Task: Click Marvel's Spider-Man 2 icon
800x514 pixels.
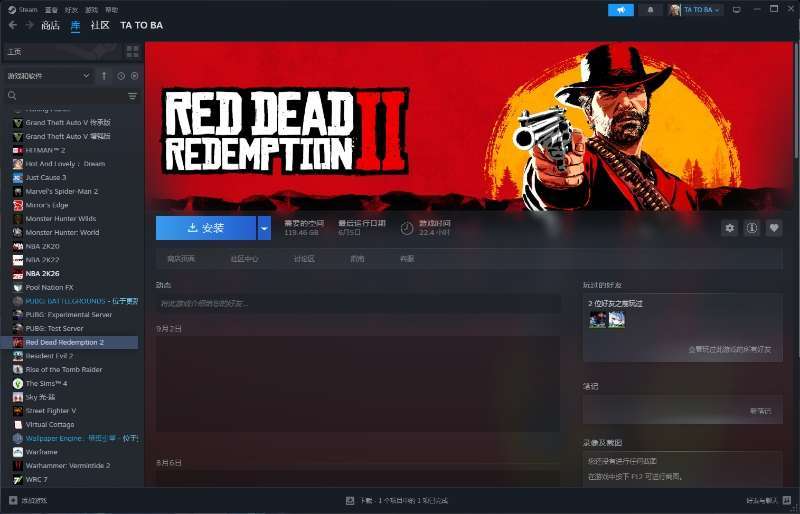Action: click(18, 191)
